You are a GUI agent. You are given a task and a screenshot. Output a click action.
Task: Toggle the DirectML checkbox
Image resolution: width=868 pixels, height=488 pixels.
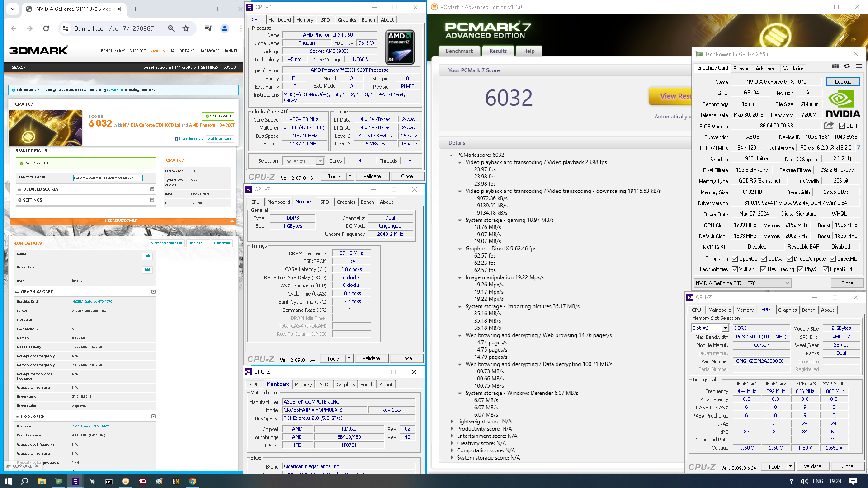[x=833, y=259]
